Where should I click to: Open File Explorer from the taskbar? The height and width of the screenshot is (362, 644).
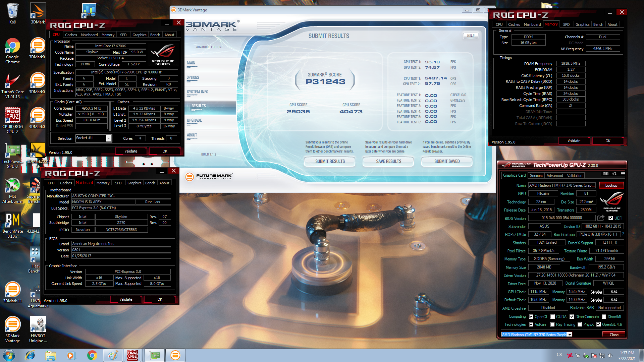51,355
